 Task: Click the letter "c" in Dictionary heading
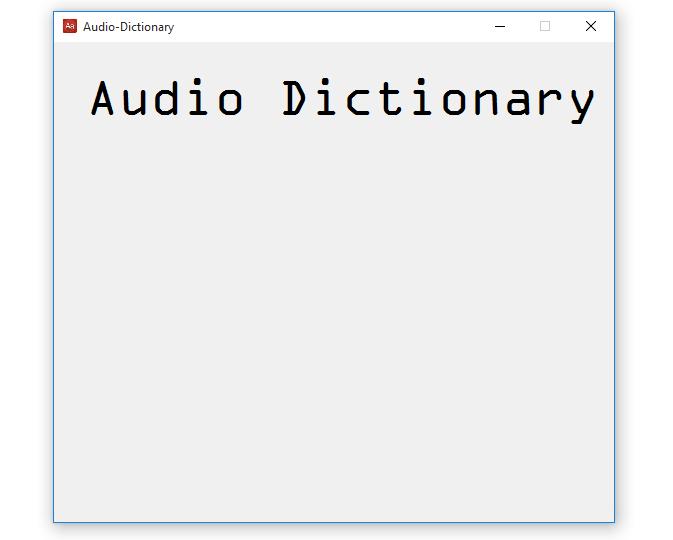358,102
